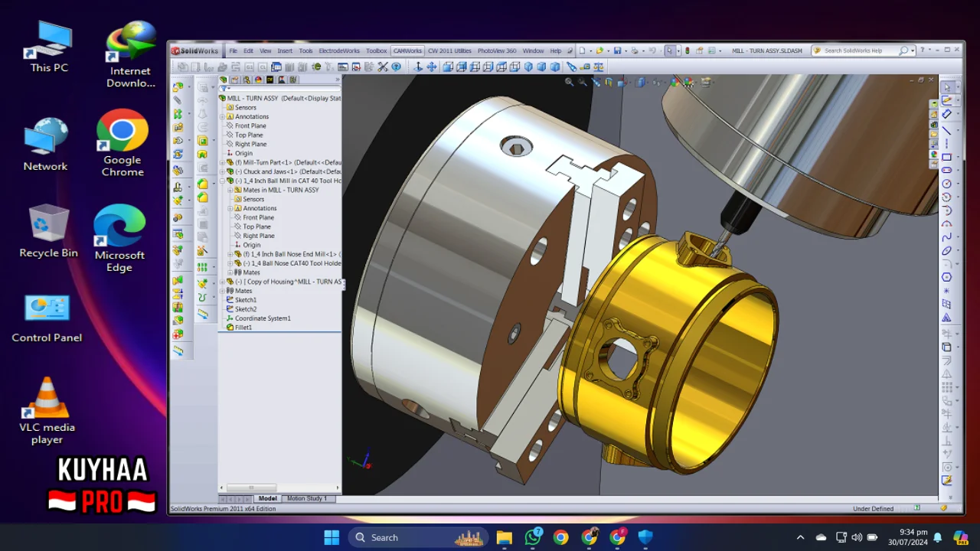Open WhatsApp from the taskbar
Viewport: 980px width, 551px height.
tap(533, 537)
